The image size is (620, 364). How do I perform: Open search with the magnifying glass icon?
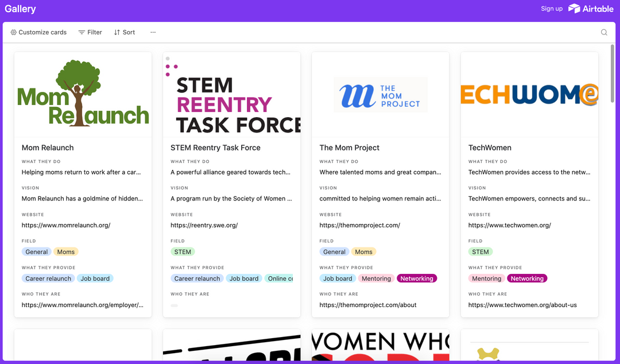[x=604, y=32]
